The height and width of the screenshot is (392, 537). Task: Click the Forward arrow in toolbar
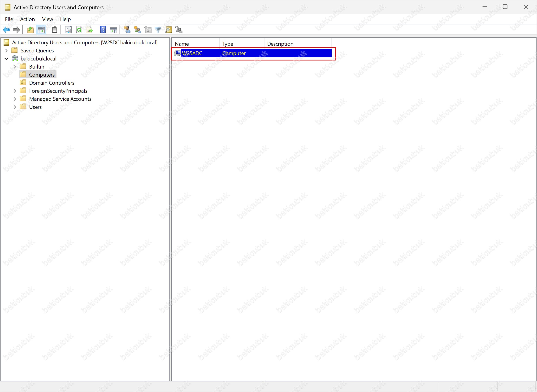[x=17, y=30]
